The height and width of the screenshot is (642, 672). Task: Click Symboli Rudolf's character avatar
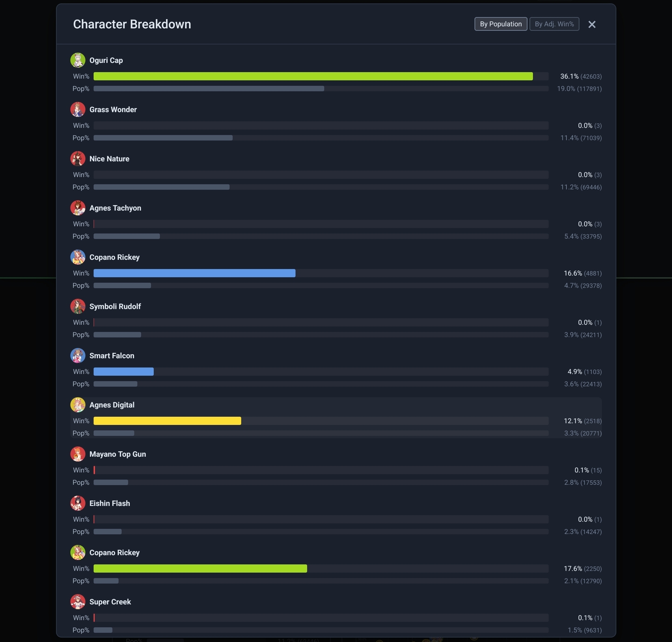click(78, 307)
